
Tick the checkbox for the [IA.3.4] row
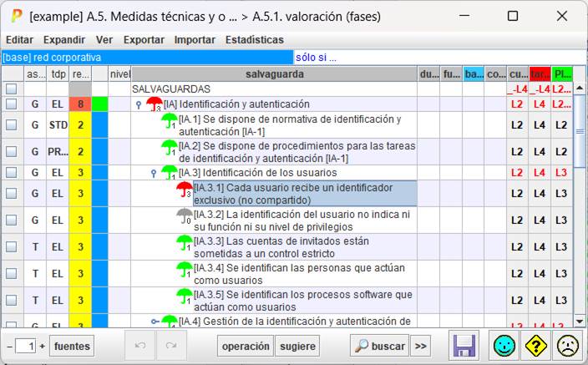[11, 273]
